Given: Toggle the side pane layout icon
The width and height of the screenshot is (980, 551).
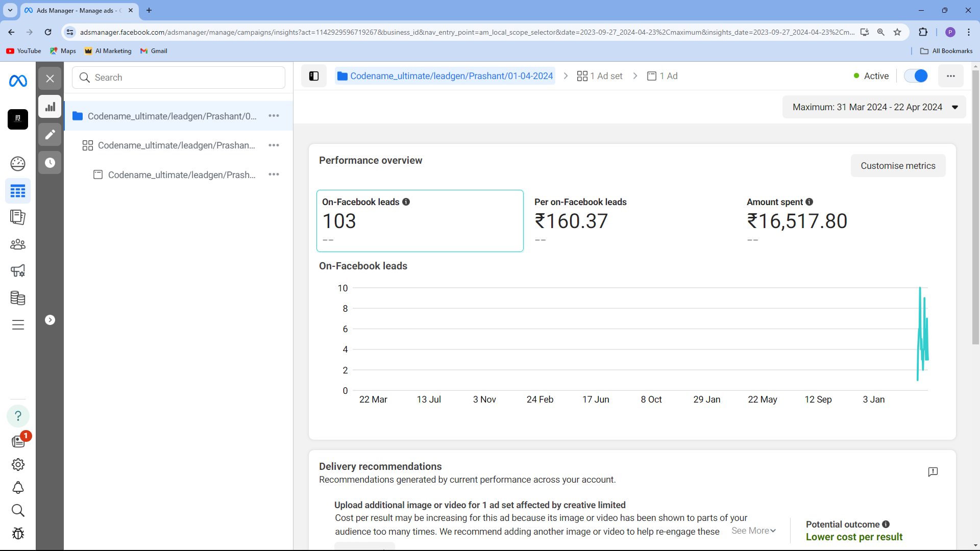Looking at the screenshot, I should tap(314, 76).
